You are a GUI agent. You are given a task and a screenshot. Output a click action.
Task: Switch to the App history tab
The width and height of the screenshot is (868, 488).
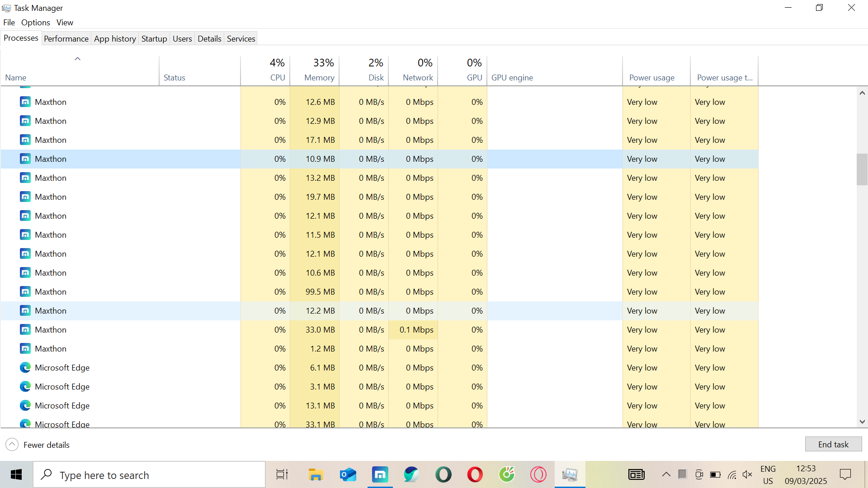115,39
